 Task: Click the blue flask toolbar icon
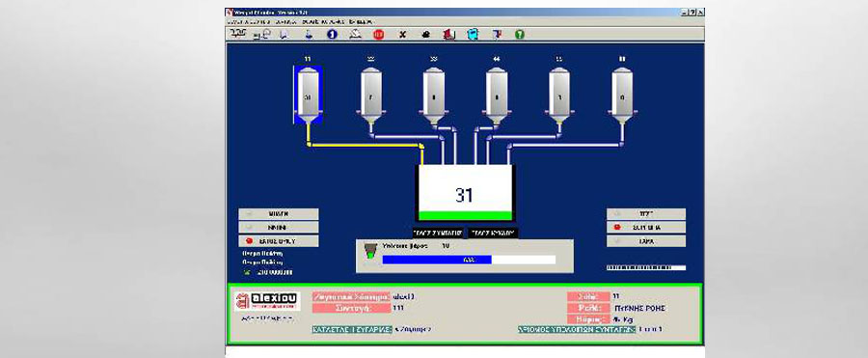click(309, 35)
